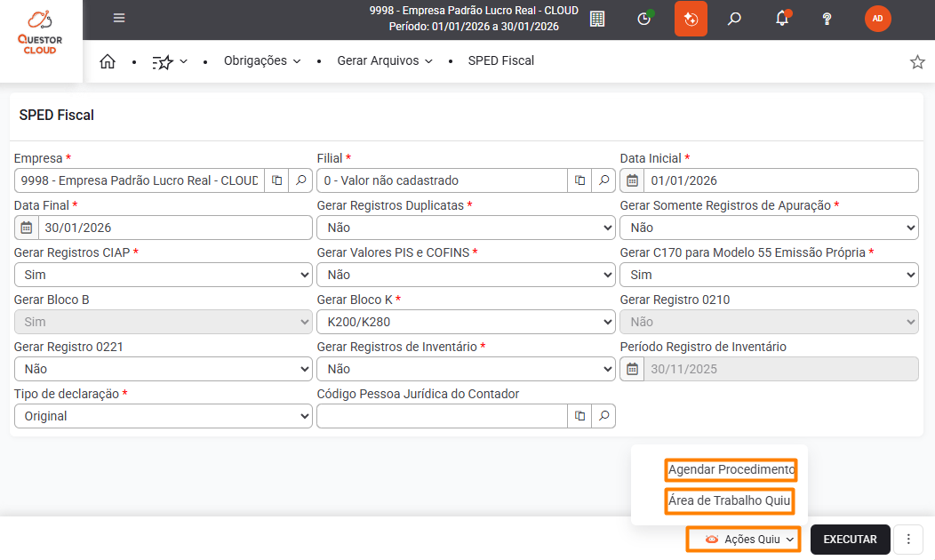The image size is (935, 560).
Task: Select Agendar Procedimento from Quiu menu
Action: (731, 469)
